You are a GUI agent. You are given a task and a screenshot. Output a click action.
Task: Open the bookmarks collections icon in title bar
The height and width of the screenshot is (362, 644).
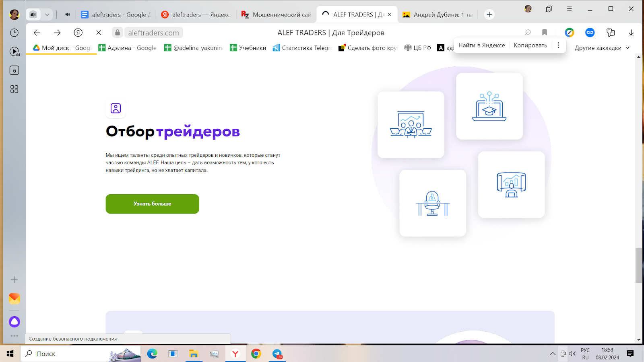pyautogui.click(x=549, y=9)
